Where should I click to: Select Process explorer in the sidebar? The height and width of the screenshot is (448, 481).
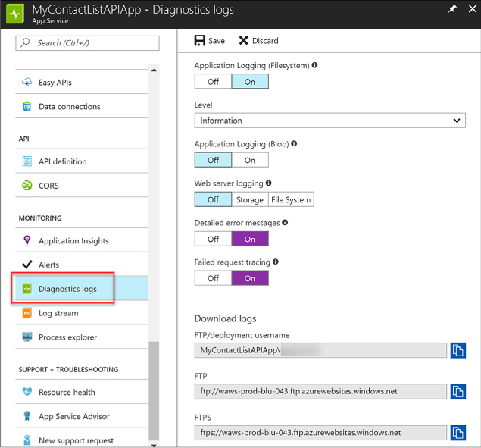82,337
